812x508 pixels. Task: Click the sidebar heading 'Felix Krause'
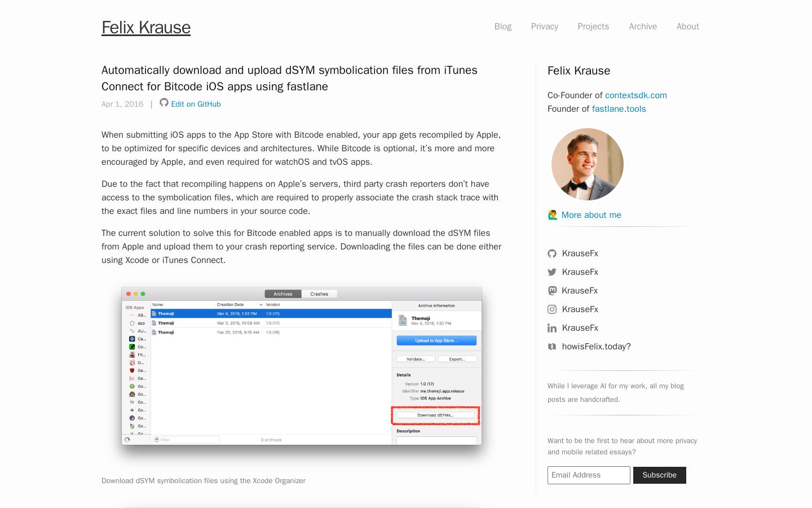[579, 71]
